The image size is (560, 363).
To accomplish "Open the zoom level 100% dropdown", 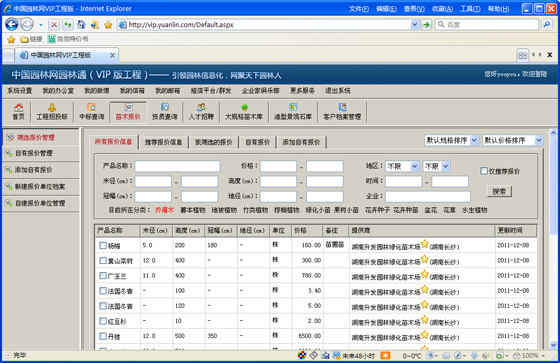I will click(x=543, y=355).
